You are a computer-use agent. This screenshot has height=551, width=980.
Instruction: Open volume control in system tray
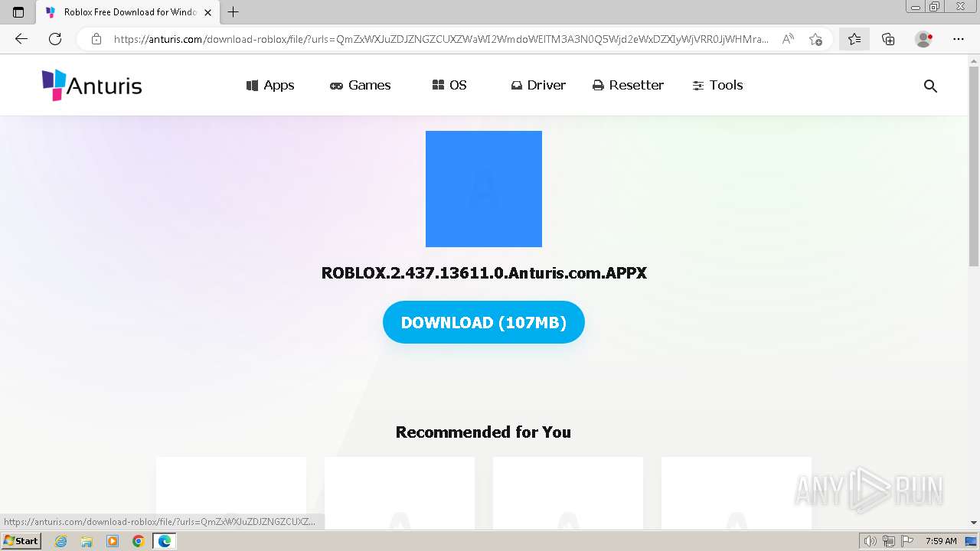coord(871,541)
